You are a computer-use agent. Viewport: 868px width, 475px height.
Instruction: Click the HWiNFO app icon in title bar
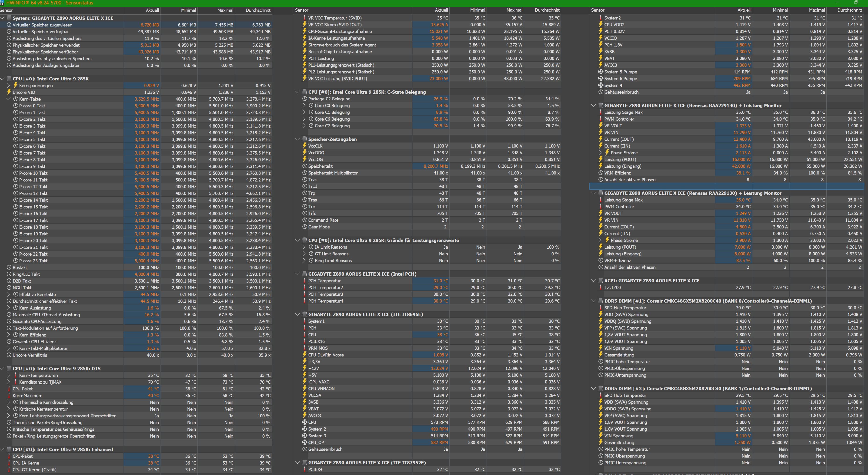(x=3, y=3)
